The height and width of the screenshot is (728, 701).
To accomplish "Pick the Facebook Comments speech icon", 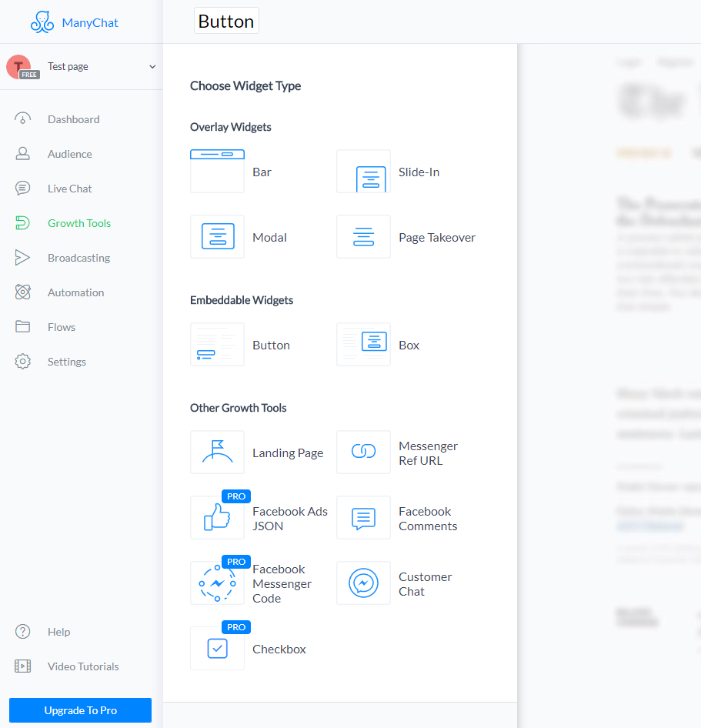I will tap(363, 518).
